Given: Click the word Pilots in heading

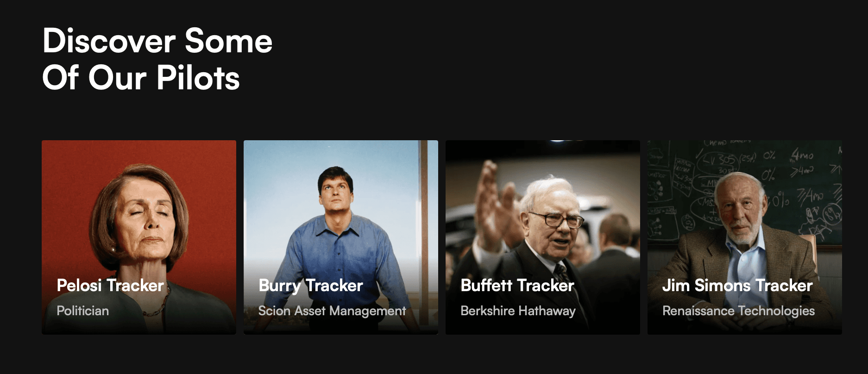Looking at the screenshot, I should pyautogui.click(x=198, y=77).
